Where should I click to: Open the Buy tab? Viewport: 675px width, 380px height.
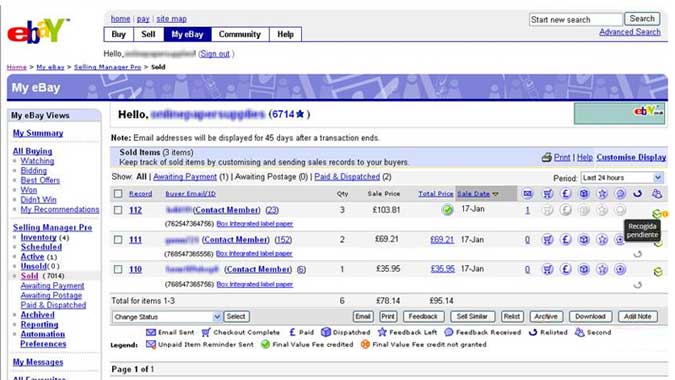pos(118,34)
